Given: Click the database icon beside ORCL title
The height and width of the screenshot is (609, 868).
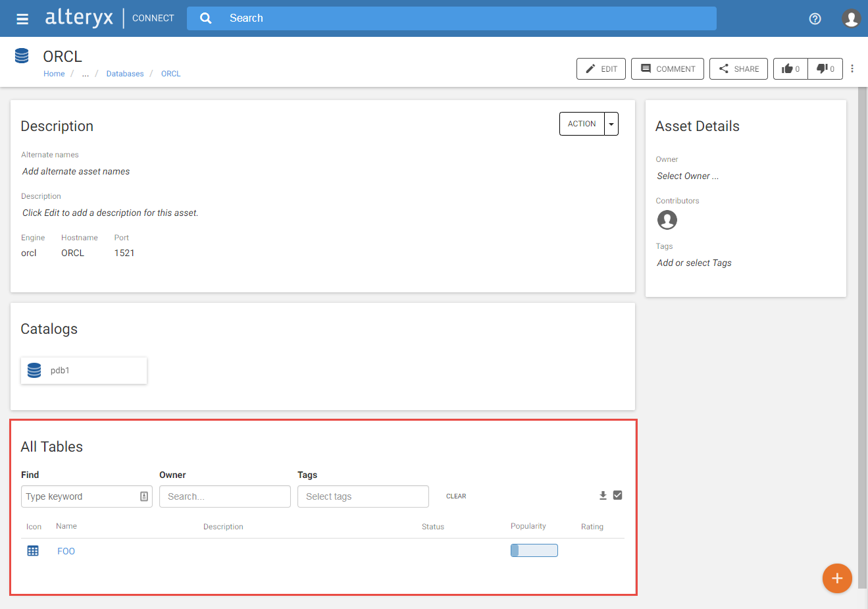Looking at the screenshot, I should 22,55.
